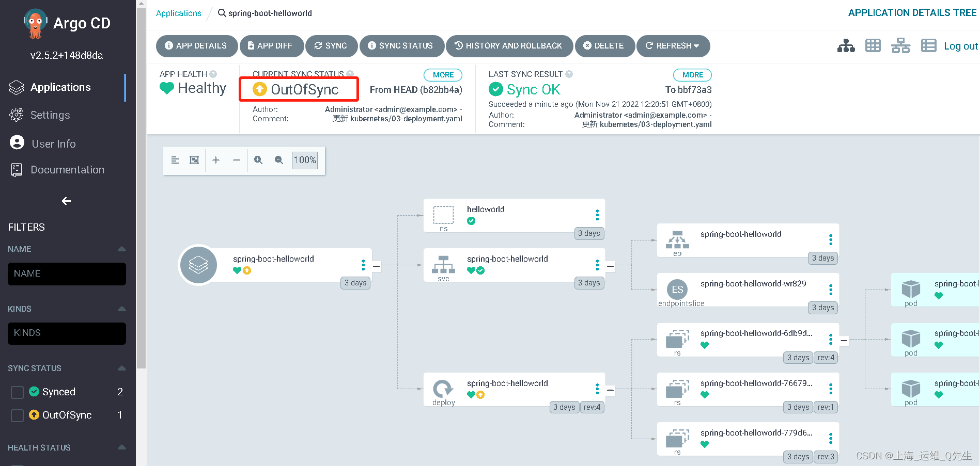Viewport: 980px width, 466px height.
Task: Click the svc resource icon
Action: [x=443, y=264]
